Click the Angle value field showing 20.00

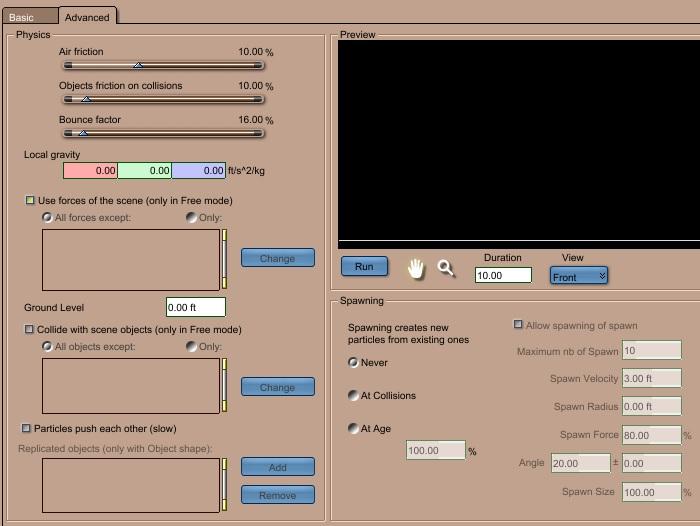[x=580, y=463]
